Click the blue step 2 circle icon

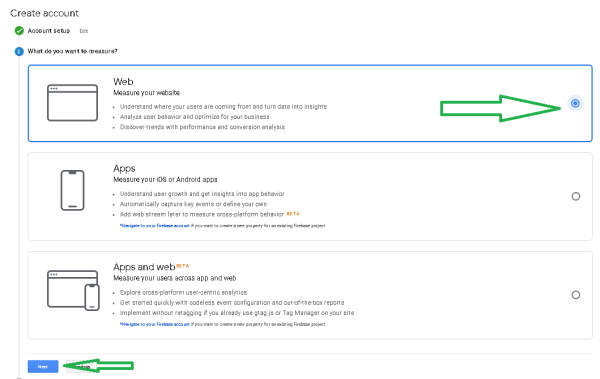pos(19,51)
